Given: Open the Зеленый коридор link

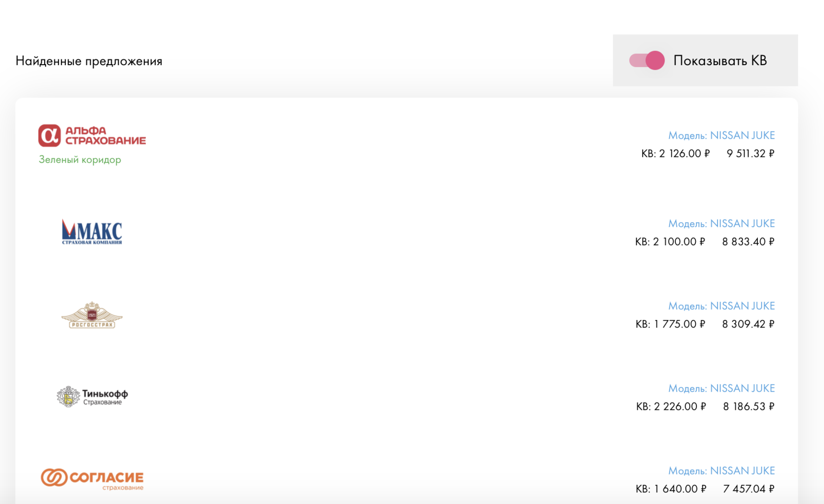Looking at the screenshot, I should (x=80, y=160).
